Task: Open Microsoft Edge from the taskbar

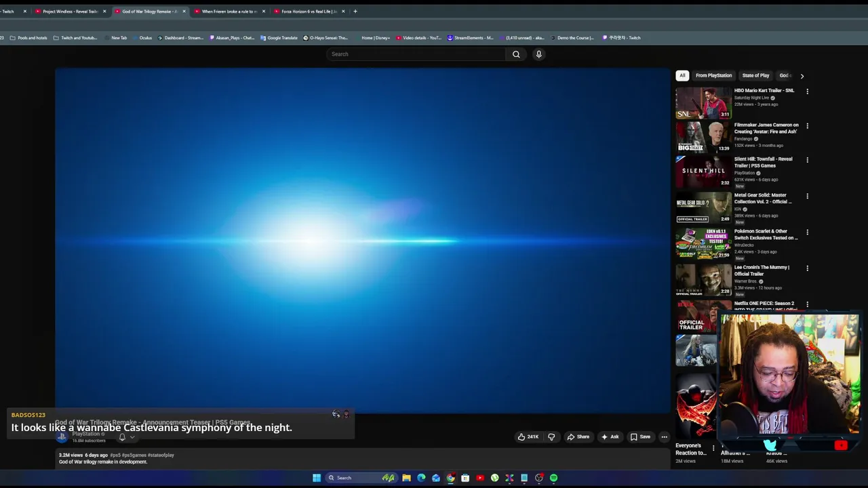Action: (x=421, y=478)
